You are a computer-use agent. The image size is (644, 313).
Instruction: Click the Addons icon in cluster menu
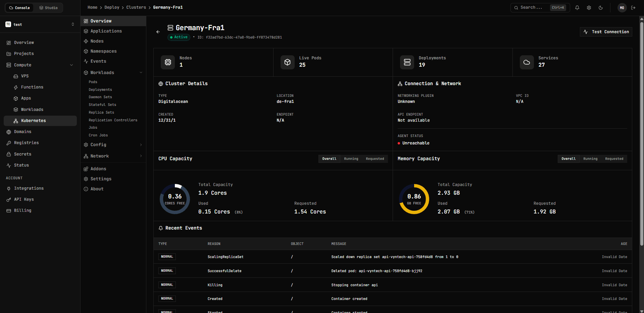(86, 169)
